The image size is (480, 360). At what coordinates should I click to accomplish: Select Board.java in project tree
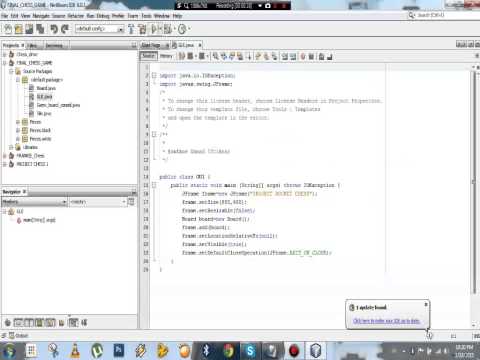(x=46, y=88)
